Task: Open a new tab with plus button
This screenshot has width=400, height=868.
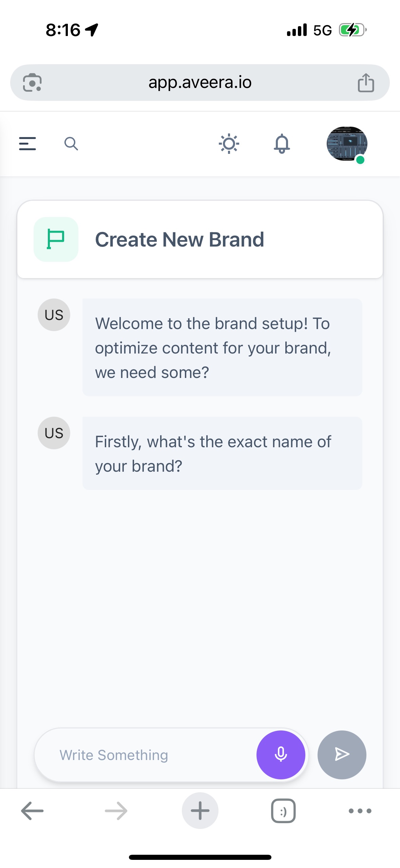Action: (x=200, y=811)
